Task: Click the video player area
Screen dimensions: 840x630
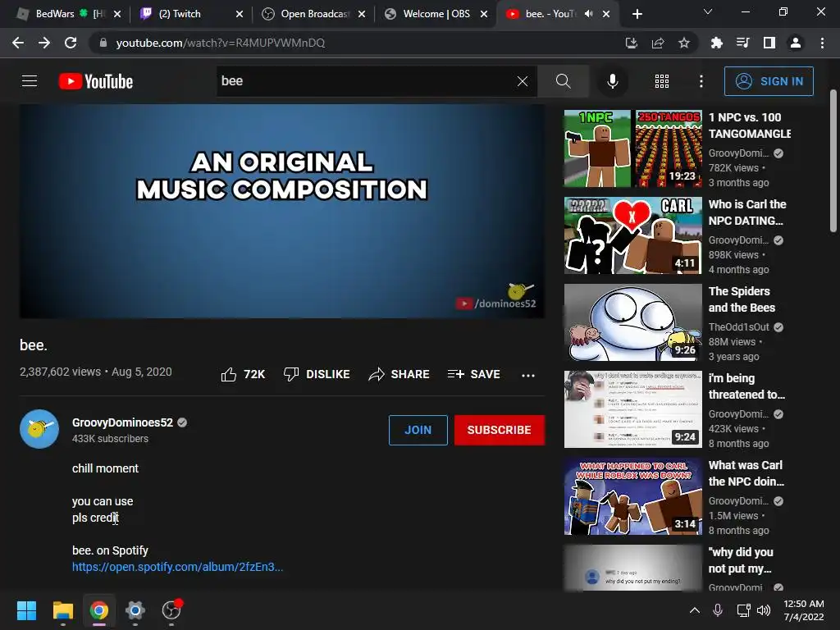Action: click(282, 211)
